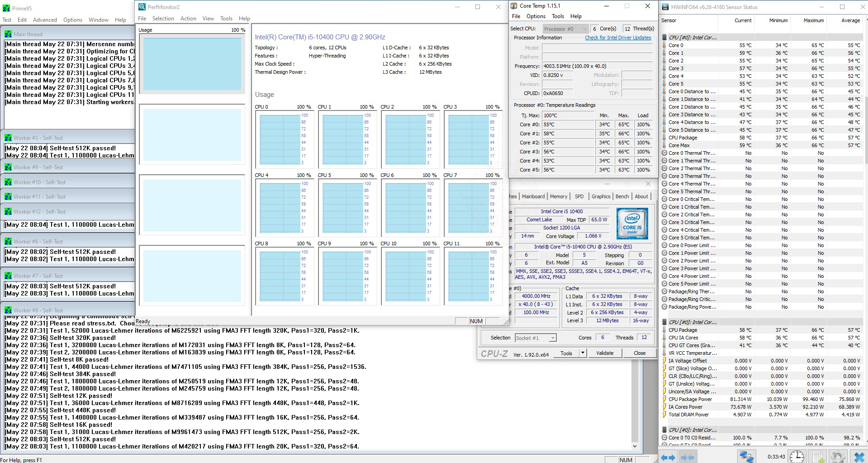Switch to CPU-Z Mainboard tab
This screenshot has width=868, height=463.
533,196
